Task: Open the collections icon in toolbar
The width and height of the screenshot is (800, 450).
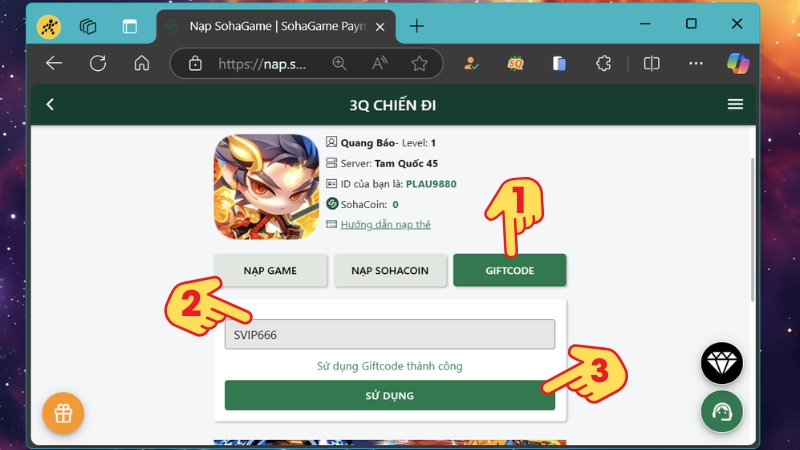Action: click(559, 63)
